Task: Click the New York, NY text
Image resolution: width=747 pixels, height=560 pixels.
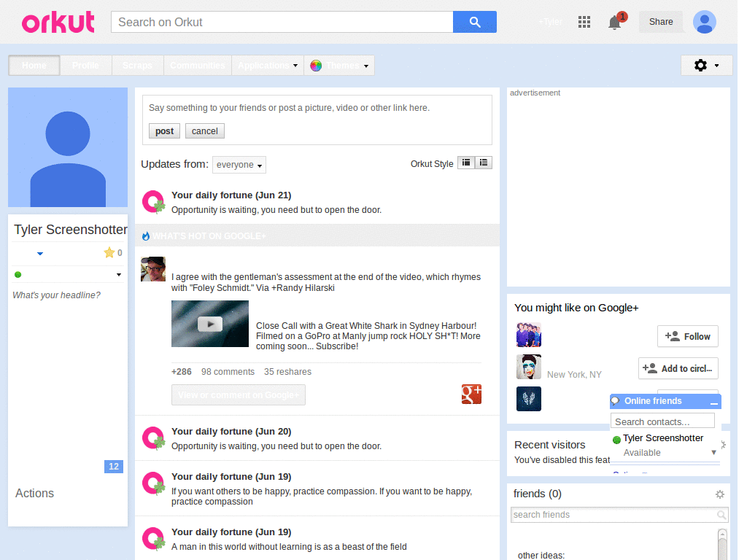Action: pyautogui.click(x=574, y=375)
